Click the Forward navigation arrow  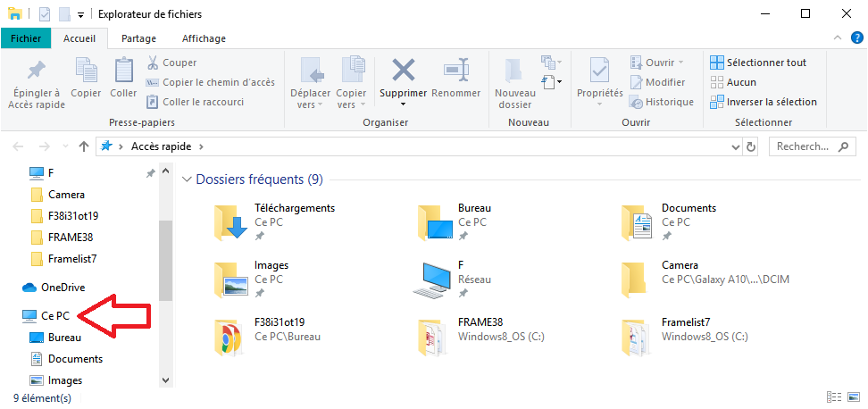pos(45,146)
